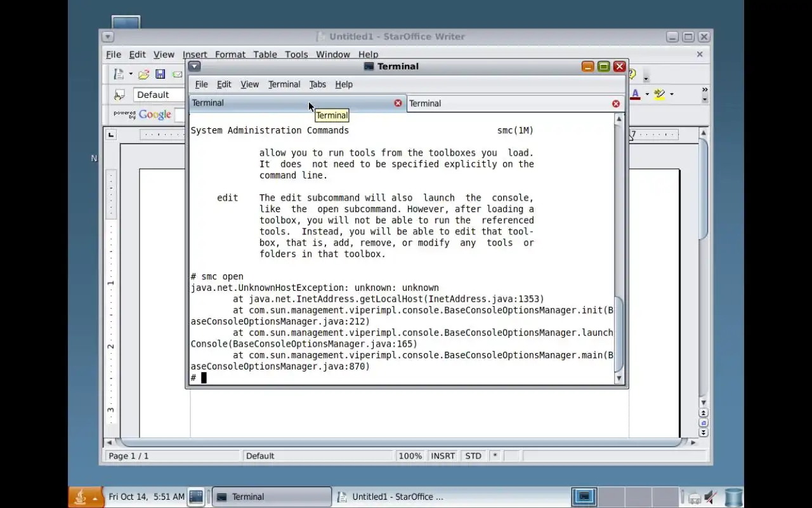
Task: Click the show desktop icon on panel
Action: tap(196, 497)
